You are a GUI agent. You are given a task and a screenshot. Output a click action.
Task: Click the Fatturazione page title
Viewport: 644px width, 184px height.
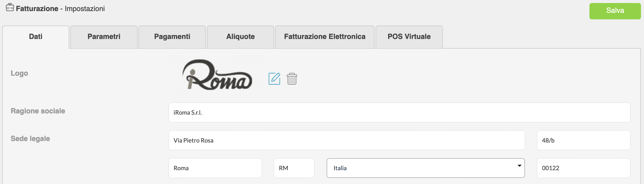pyautogui.click(x=37, y=9)
